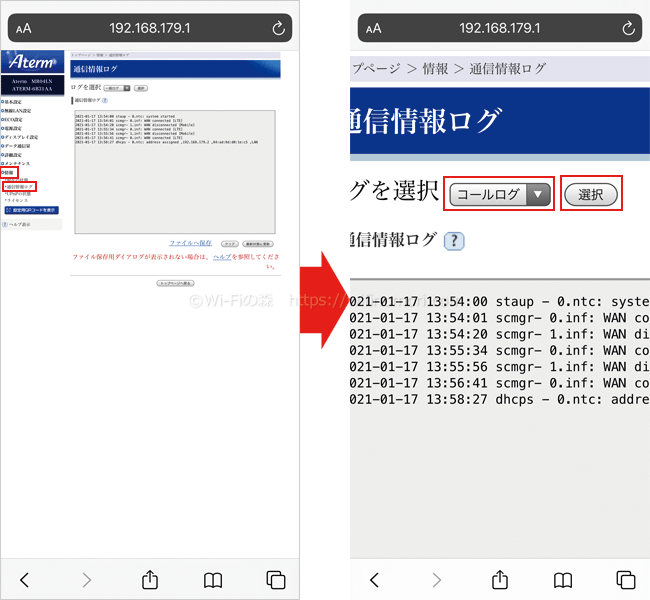This screenshot has width=650, height=600.
Task: Open 無線LAN設定 in the sidebar menu
Action: 17,111
